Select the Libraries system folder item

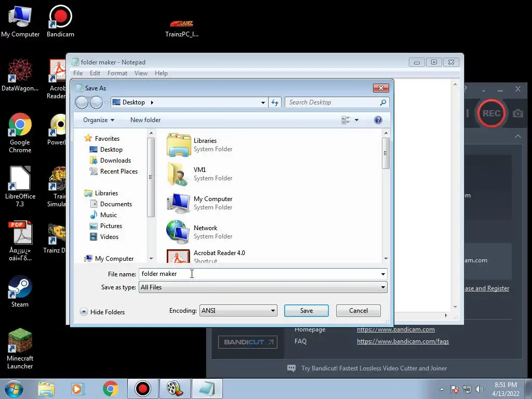click(x=200, y=145)
